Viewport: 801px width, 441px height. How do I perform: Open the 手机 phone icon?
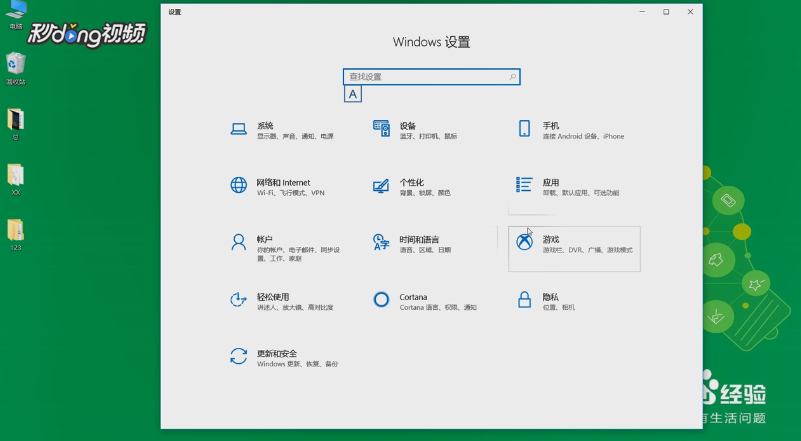[524, 128]
